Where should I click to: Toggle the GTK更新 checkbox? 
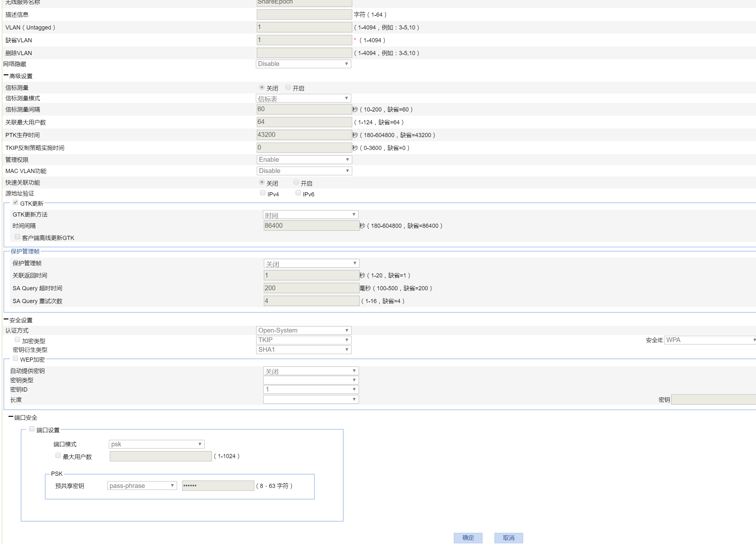[15, 202]
